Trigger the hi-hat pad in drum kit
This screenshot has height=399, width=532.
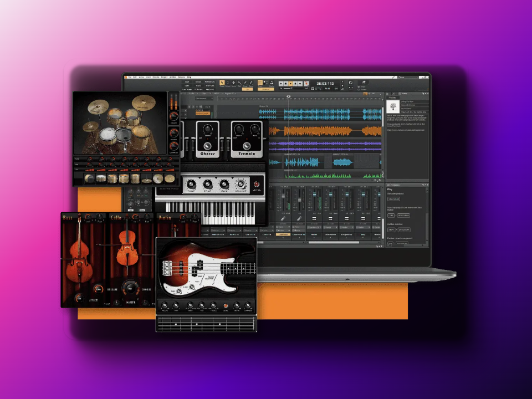point(146,178)
